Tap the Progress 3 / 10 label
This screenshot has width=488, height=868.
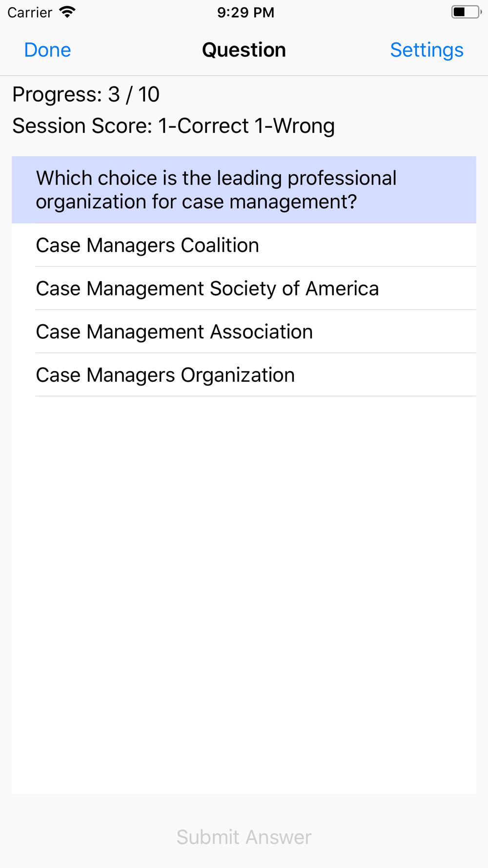pyautogui.click(x=86, y=94)
